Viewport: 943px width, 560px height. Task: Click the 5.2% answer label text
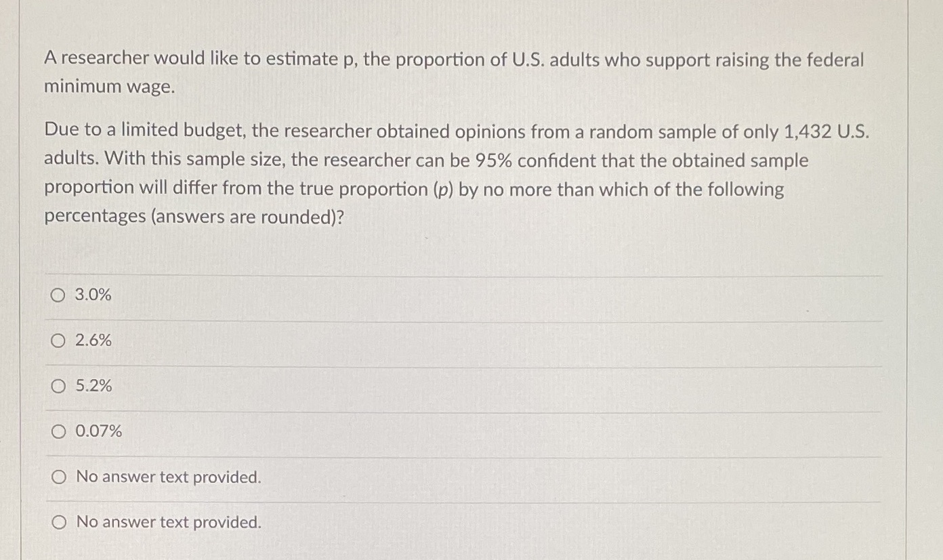(93, 386)
